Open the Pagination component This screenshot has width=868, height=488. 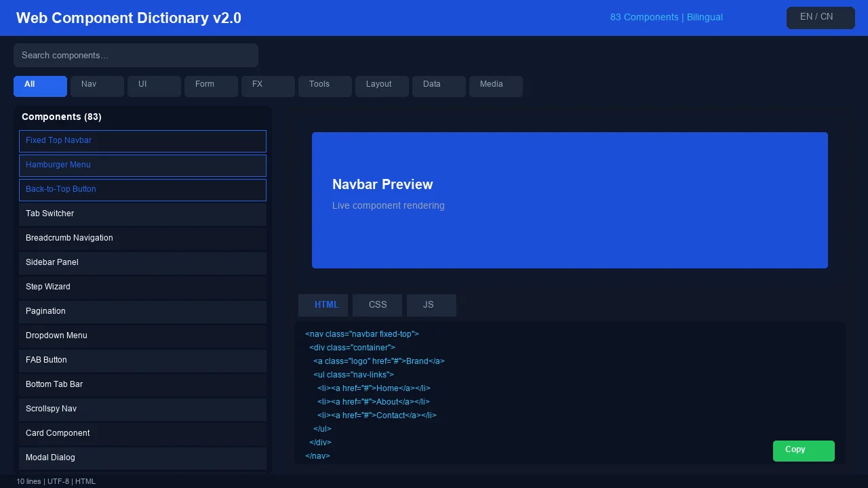point(142,312)
